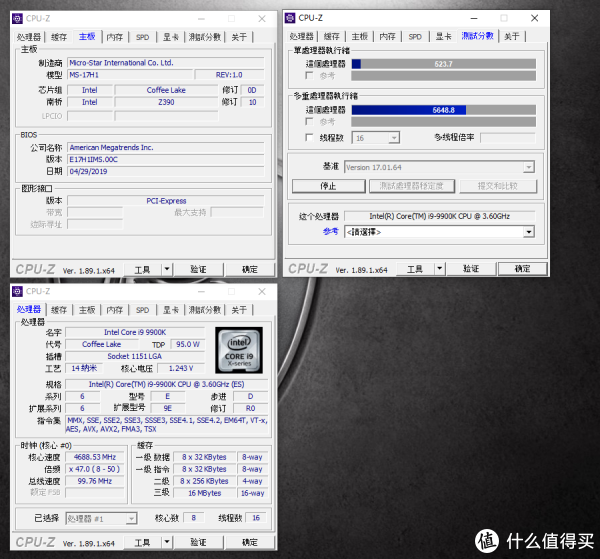600x559 pixels.
Task: Click tools button in processor window
Action: 143,542
